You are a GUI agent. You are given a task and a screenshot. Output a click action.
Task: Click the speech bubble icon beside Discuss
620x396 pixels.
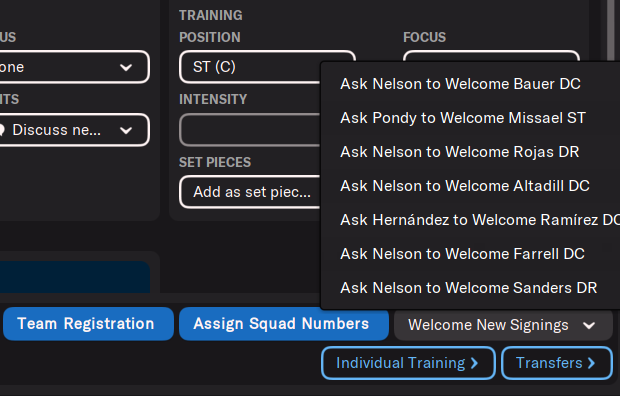pos(2,130)
